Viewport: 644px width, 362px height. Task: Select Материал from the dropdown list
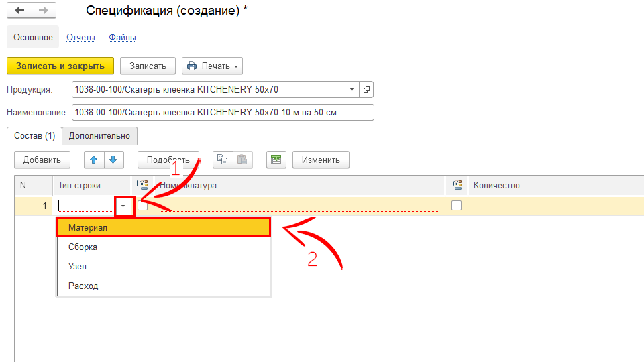[164, 227]
